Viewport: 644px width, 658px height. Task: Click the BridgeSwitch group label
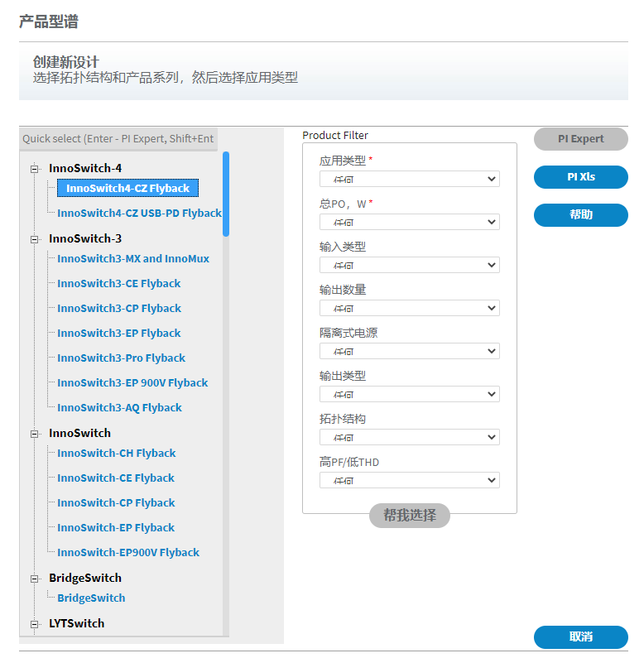pyautogui.click(x=85, y=579)
